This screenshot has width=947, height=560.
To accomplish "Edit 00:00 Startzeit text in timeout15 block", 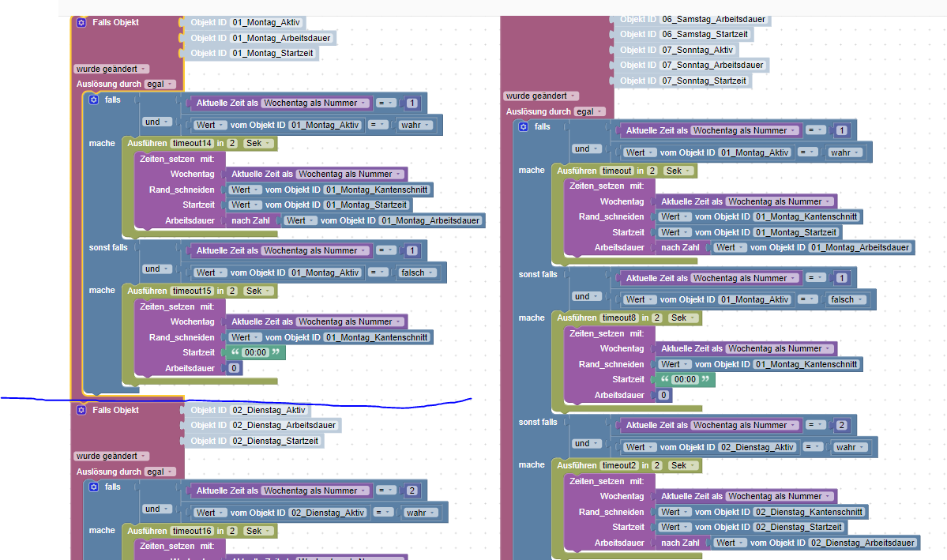I will point(255,353).
